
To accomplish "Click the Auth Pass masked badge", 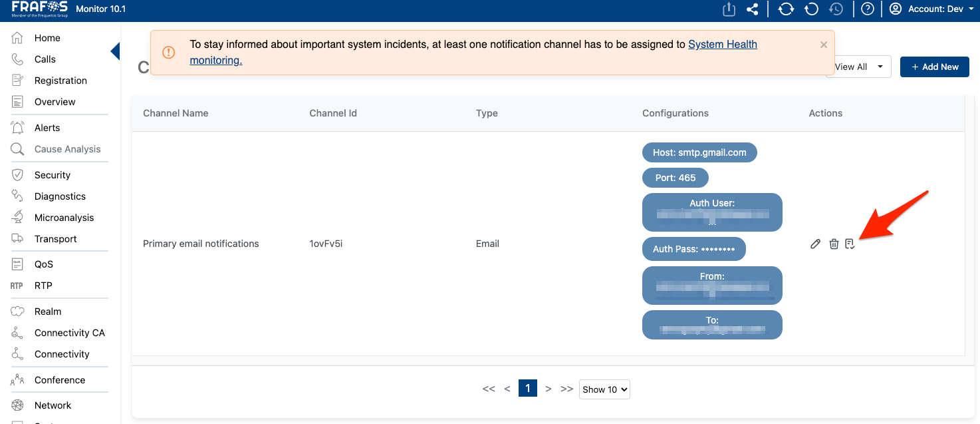I will [694, 249].
